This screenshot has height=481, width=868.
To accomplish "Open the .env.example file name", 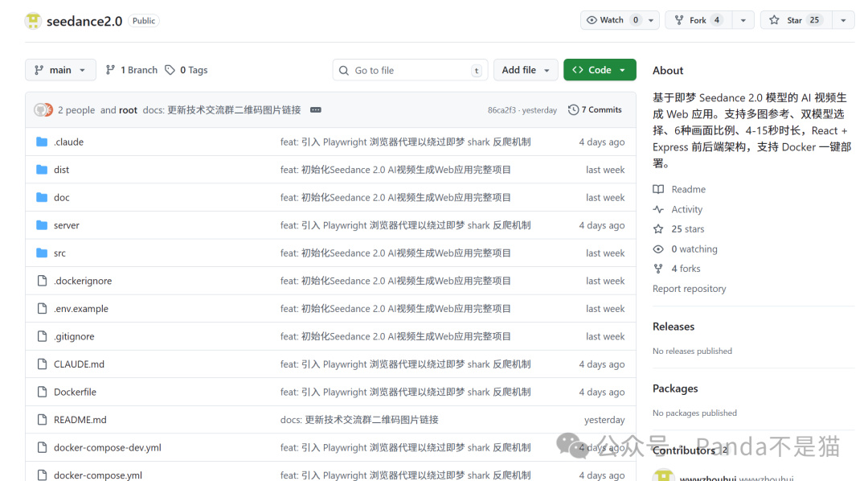I will click(x=81, y=308).
